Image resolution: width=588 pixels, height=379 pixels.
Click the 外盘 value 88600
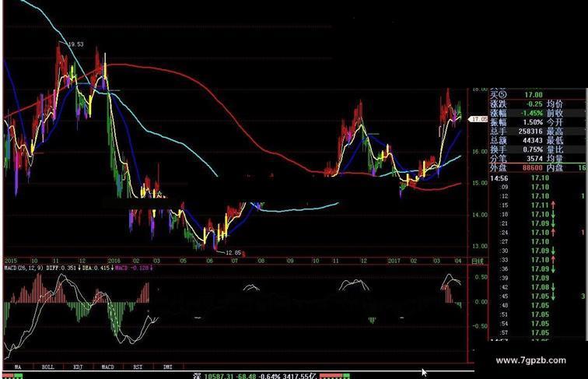tap(533, 168)
